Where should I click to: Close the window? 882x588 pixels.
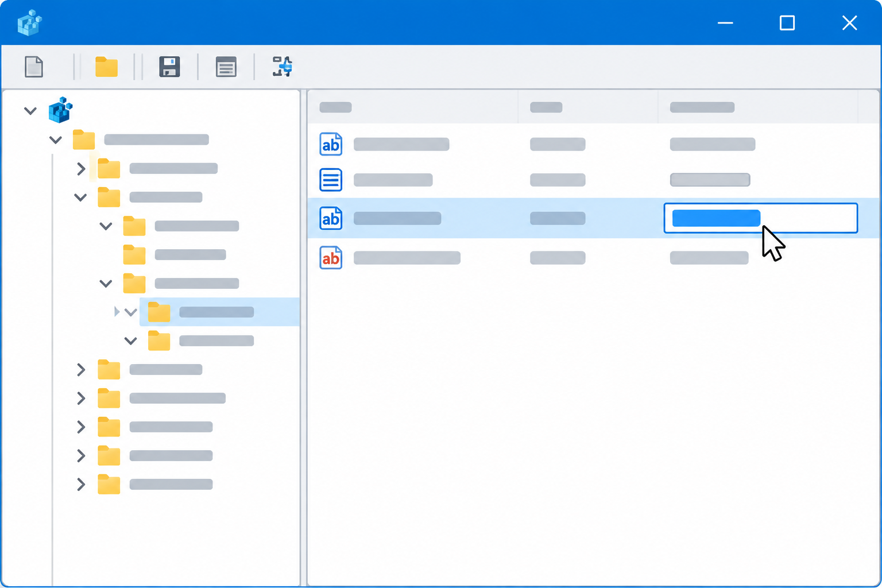(850, 23)
